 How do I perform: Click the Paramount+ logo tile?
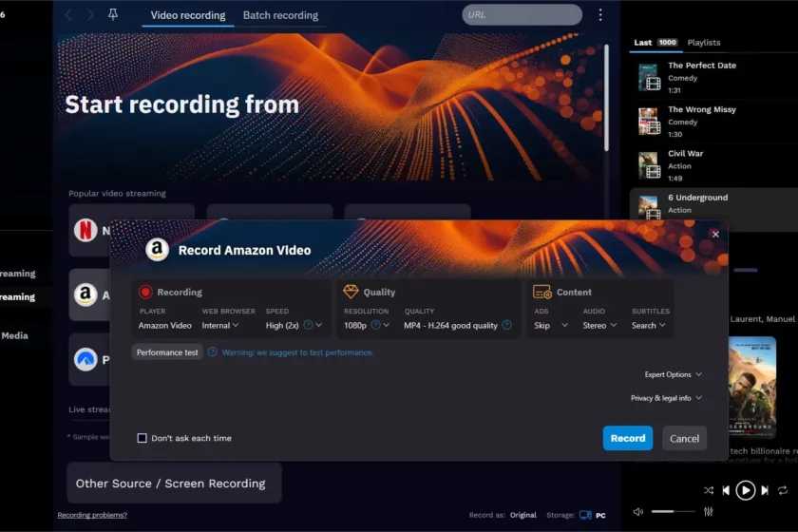85,359
